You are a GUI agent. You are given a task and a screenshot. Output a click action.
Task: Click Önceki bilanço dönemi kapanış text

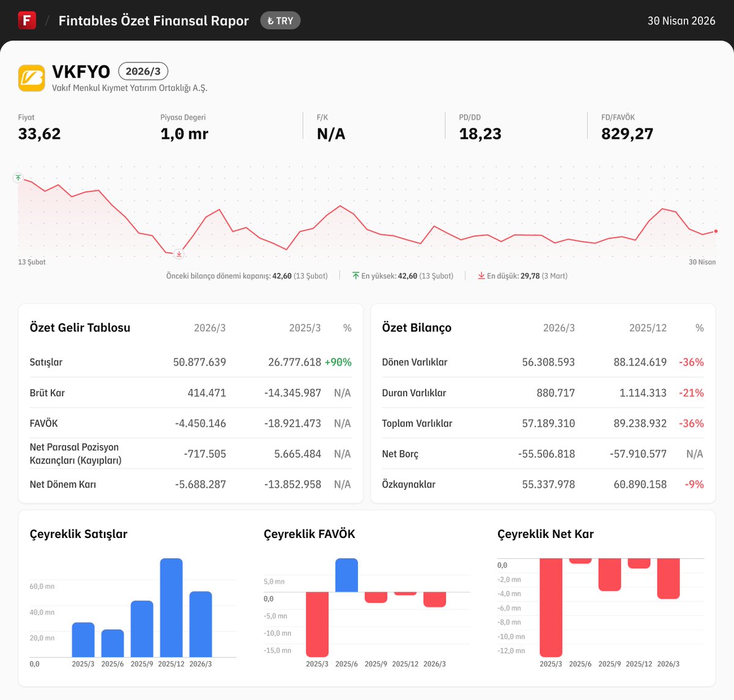tap(247, 276)
